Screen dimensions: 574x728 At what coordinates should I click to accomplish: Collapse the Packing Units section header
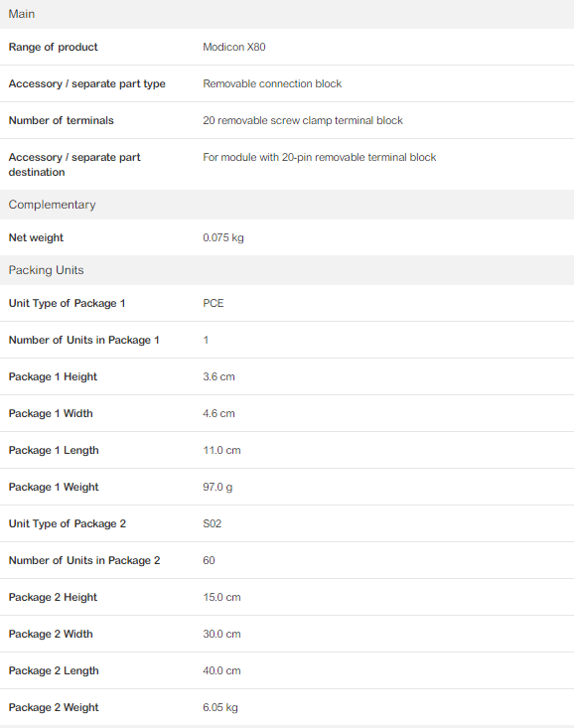tap(287, 270)
